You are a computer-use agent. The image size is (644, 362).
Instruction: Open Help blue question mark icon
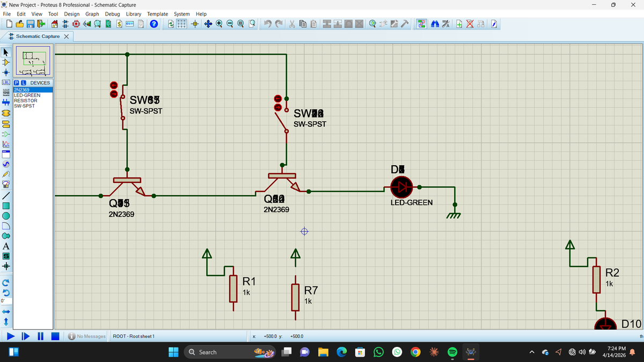tap(153, 24)
